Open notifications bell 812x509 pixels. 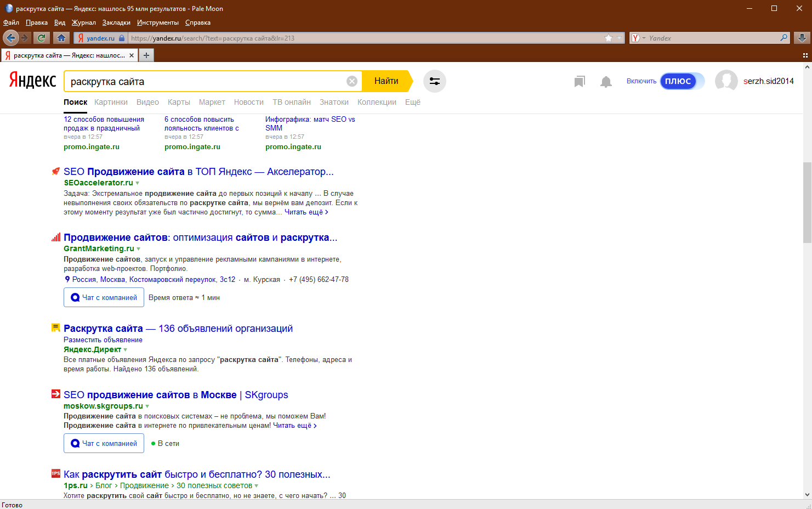click(606, 82)
